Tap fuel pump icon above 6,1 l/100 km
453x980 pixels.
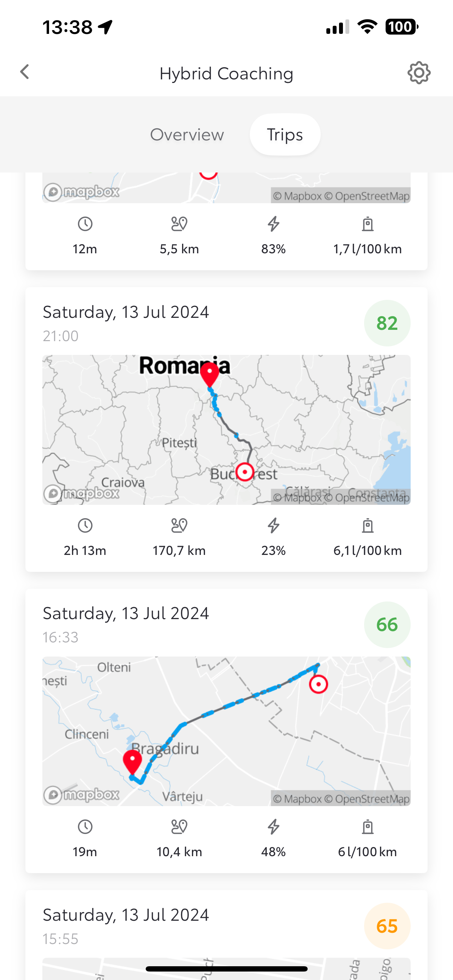coord(367,526)
